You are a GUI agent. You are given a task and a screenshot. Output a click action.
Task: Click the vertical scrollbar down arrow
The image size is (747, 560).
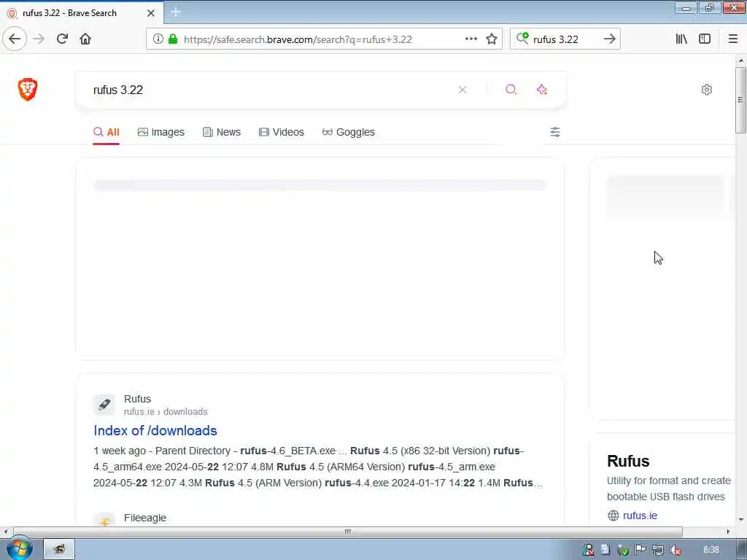740,519
